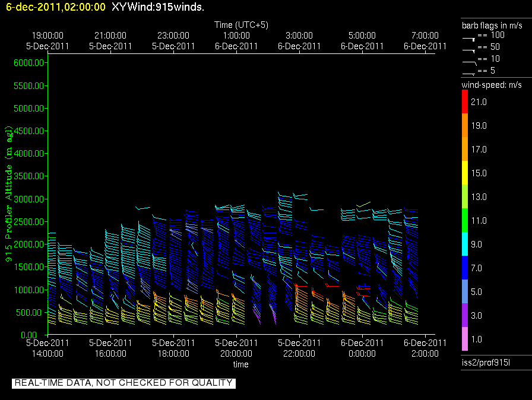Click the pink 1.0 m/s color band
This screenshot has height=400, width=532.
pos(465,339)
